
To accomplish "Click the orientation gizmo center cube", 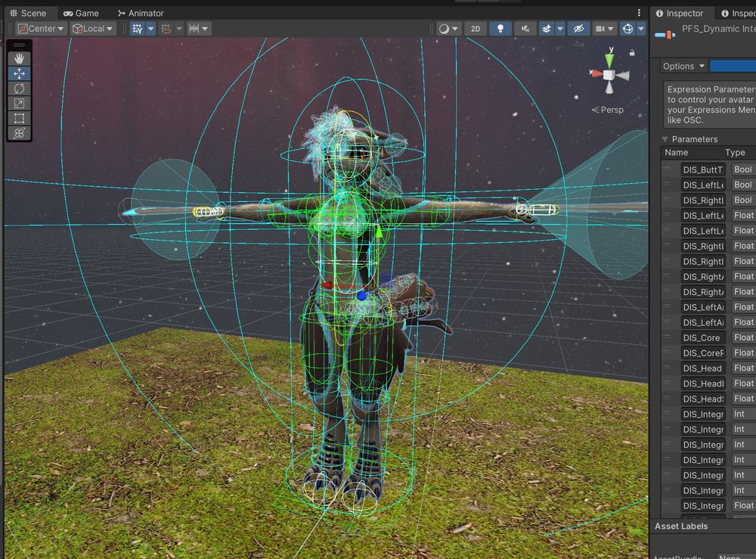I will click(x=609, y=75).
